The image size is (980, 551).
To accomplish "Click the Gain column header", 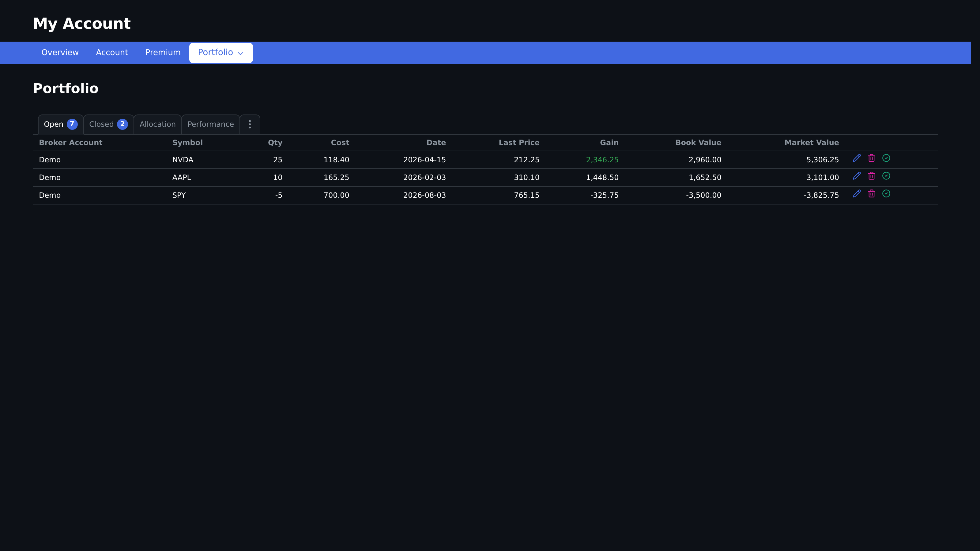I will tap(609, 143).
